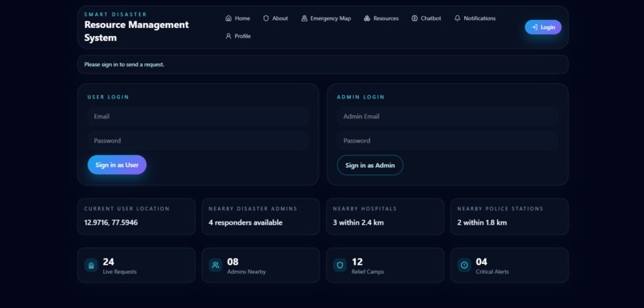Click the 12 Relief Camps count
The height and width of the screenshot is (308, 644).
357,262
